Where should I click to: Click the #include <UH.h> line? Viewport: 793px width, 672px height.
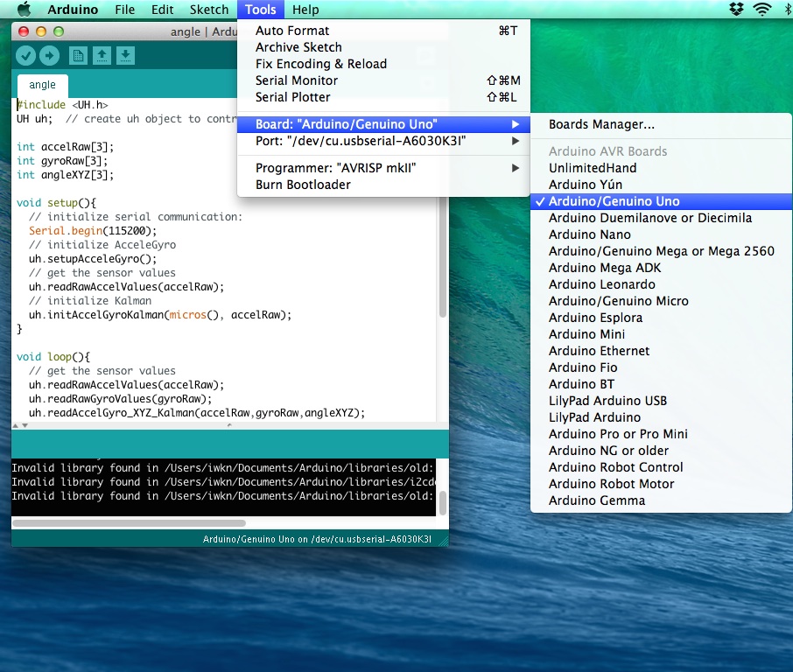coord(62,105)
